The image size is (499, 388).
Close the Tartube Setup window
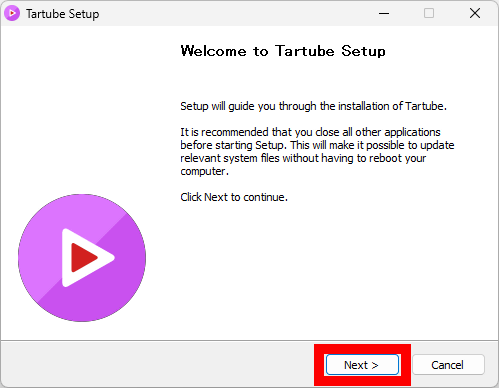pyautogui.click(x=475, y=13)
